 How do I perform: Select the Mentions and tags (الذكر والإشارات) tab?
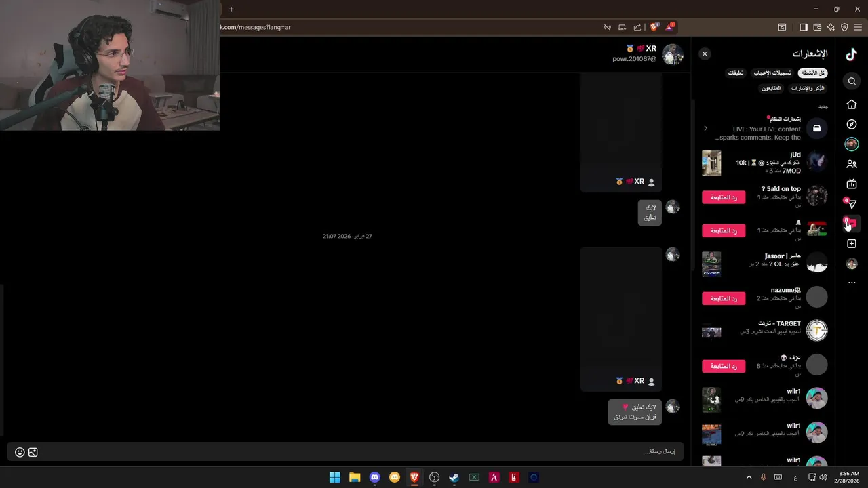coord(808,88)
